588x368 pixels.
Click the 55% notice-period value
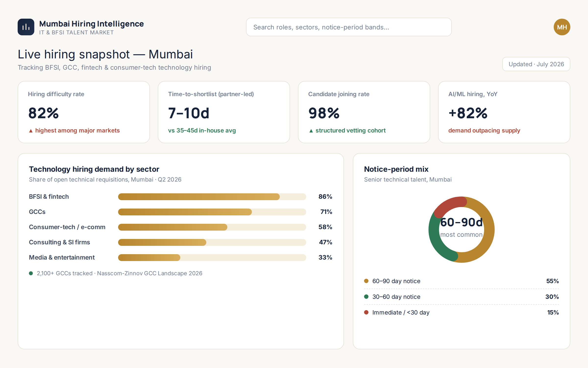click(x=552, y=281)
